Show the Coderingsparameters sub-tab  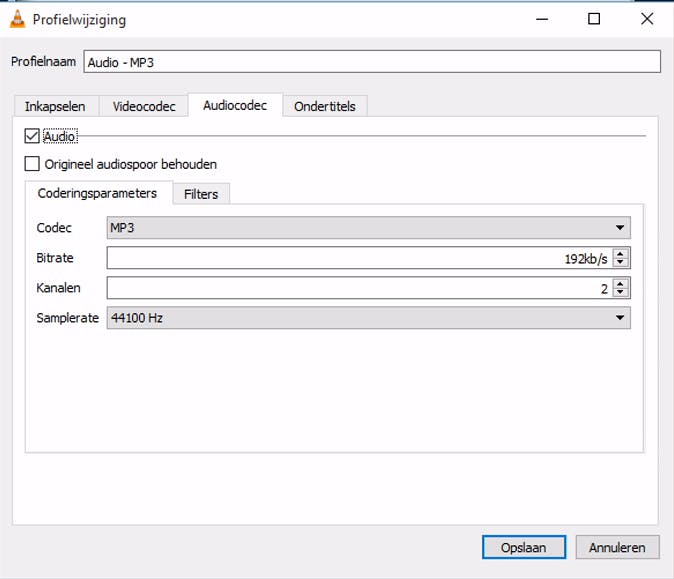pos(98,193)
